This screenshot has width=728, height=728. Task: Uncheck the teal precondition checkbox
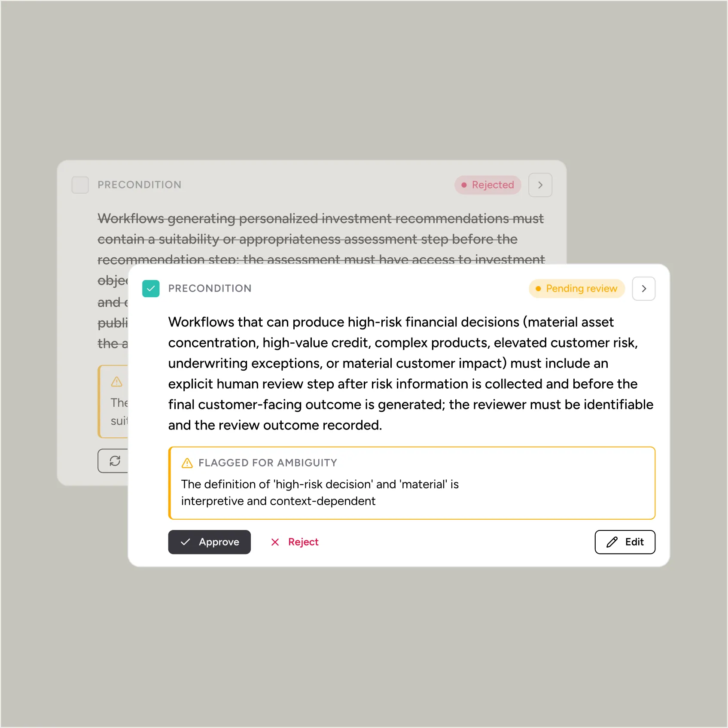tap(151, 289)
